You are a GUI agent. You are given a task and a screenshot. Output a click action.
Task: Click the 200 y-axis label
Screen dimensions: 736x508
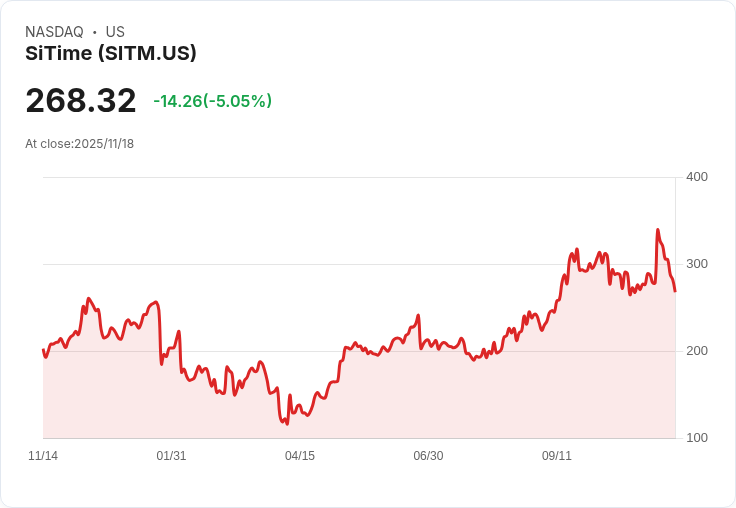(697, 351)
